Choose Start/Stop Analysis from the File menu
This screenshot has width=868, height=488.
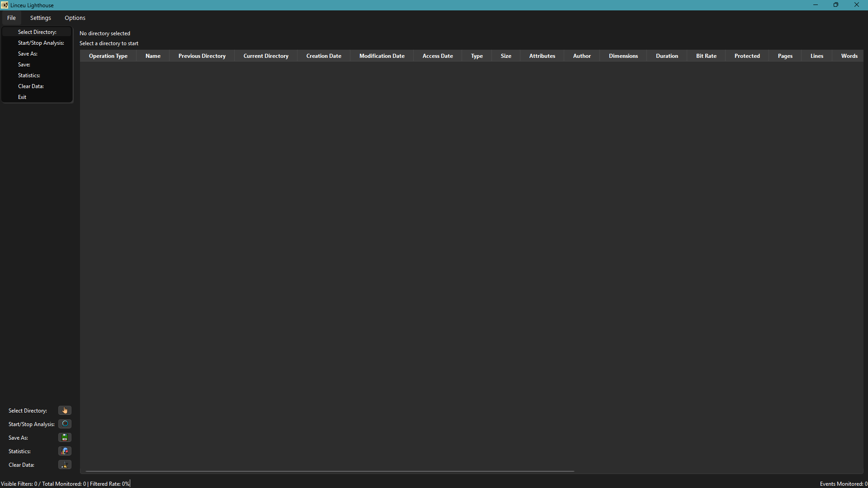tap(41, 43)
